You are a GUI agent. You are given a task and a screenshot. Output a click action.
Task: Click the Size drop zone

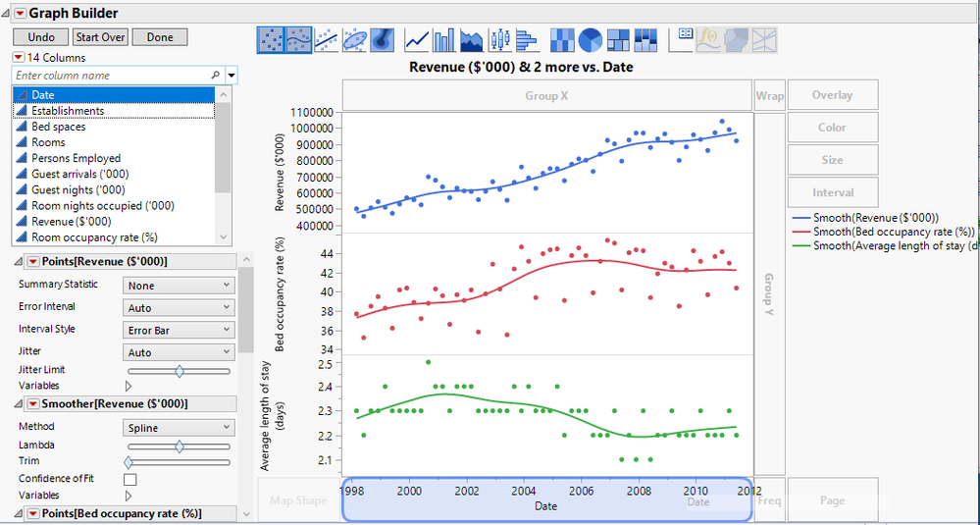[833, 160]
